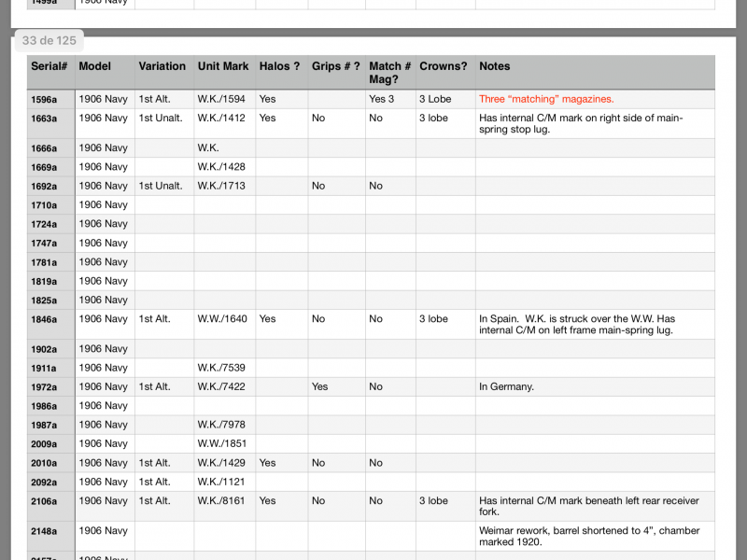The image size is (747, 560).
Task: Tap the "33 de 125" page indicator
Action: coord(49,40)
